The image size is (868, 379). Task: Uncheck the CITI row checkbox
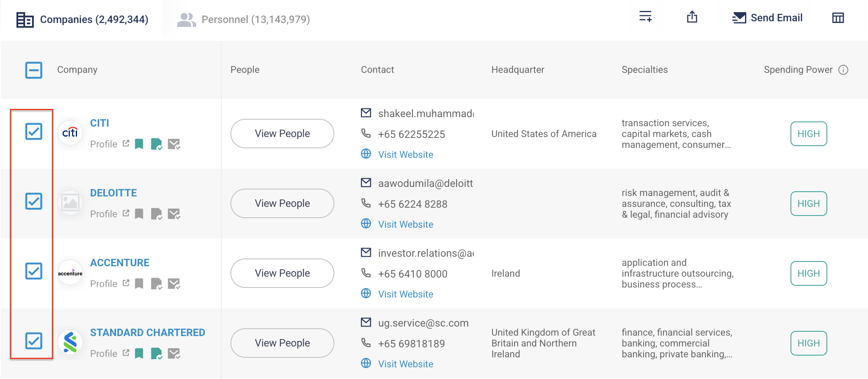tap(34, 131)
